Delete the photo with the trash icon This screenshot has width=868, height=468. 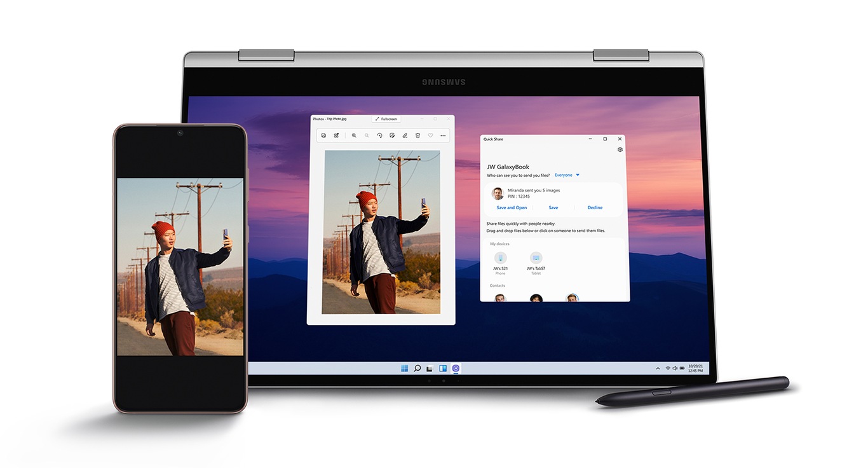(x=417, y=135)
